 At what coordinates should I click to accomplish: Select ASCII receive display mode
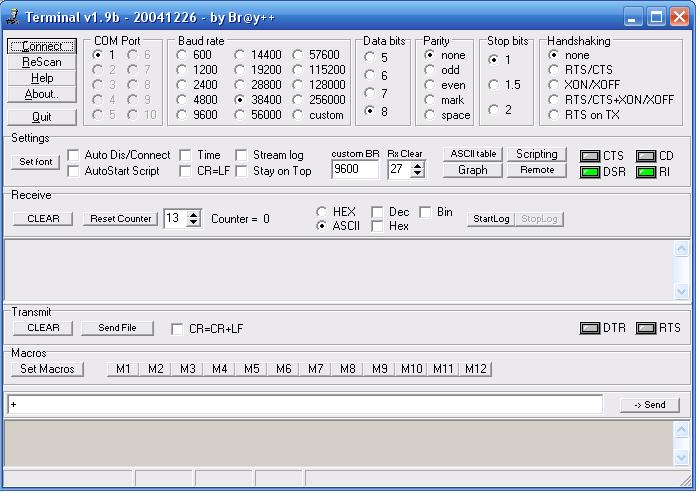pyautogui.click(x=321, y=226)
